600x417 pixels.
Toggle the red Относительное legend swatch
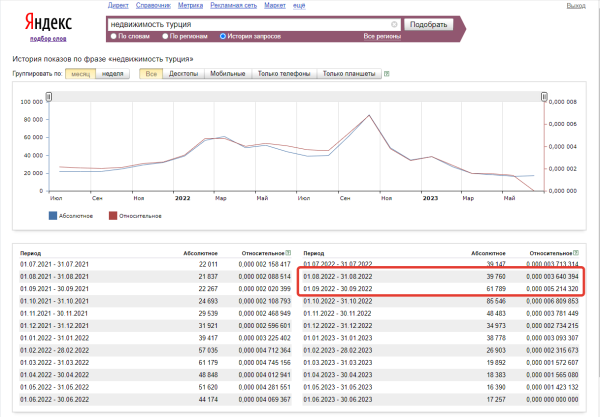tap(113, 215)
